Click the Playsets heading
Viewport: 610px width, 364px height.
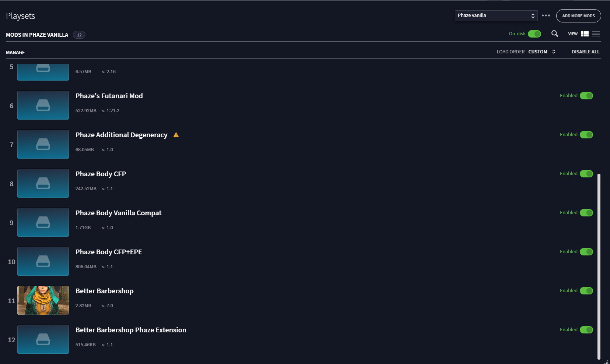[21, 16]
